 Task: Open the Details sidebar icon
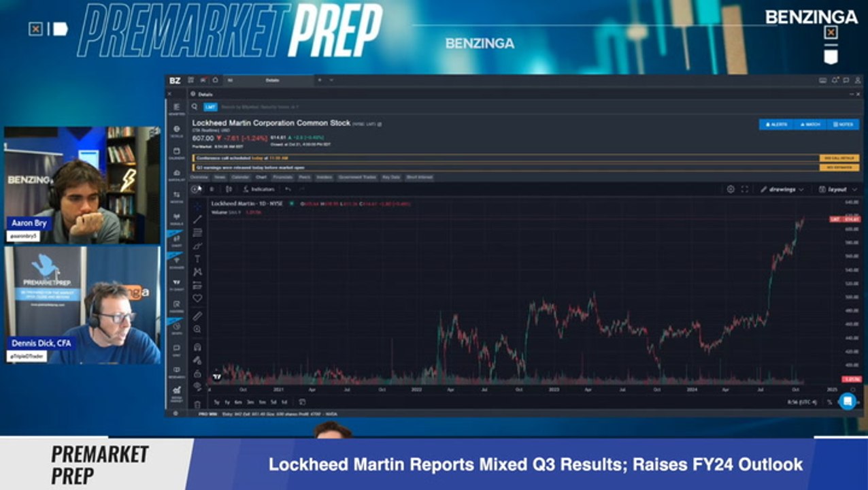pyautogui.click(x=177, y=131)
